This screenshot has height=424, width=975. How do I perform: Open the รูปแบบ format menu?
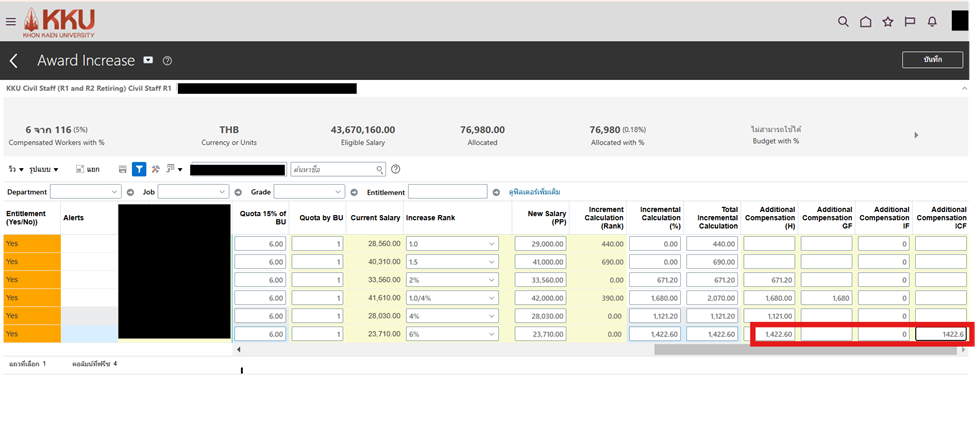44,170
